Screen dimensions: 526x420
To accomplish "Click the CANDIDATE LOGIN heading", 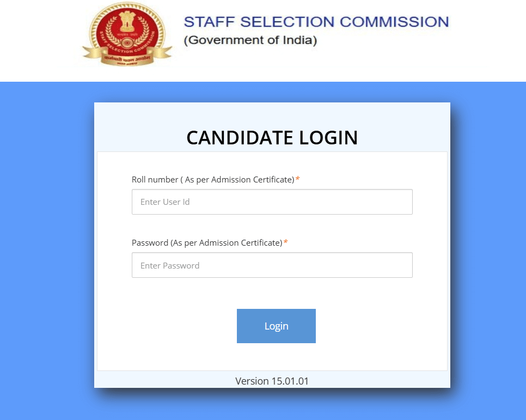I will pyautogui.click(x=272, y=138).
